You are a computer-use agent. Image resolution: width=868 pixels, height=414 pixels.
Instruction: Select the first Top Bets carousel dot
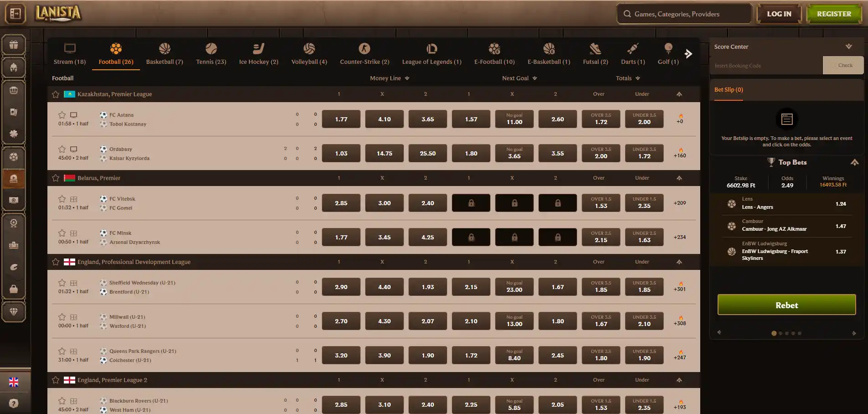point(774,333)
